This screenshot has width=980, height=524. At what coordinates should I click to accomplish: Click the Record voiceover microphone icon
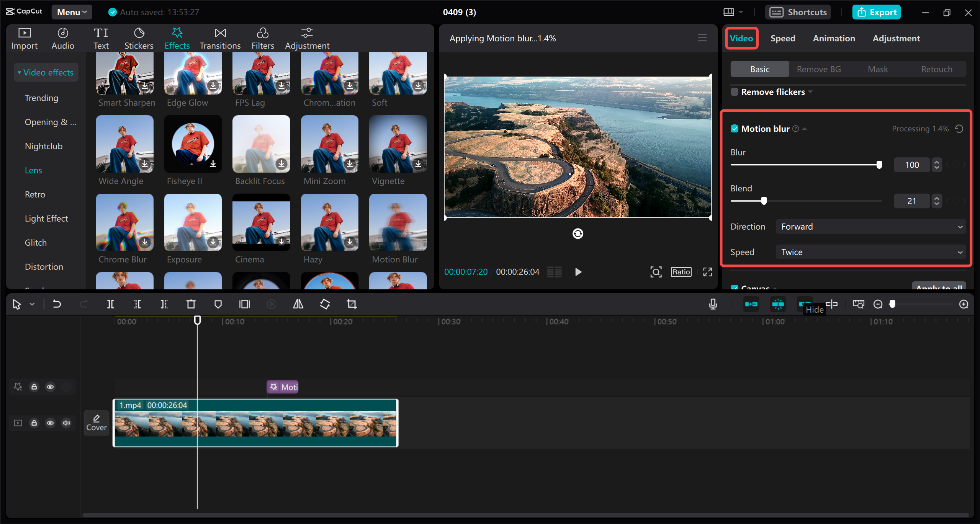712,304
